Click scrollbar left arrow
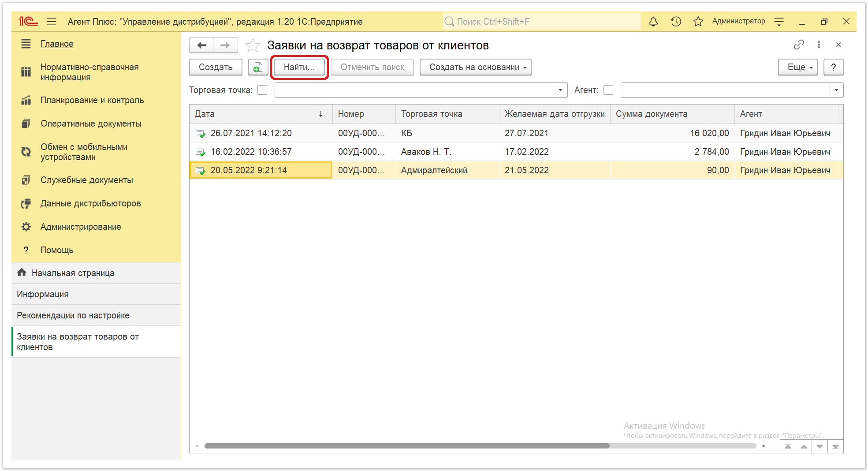 (197, 446)
